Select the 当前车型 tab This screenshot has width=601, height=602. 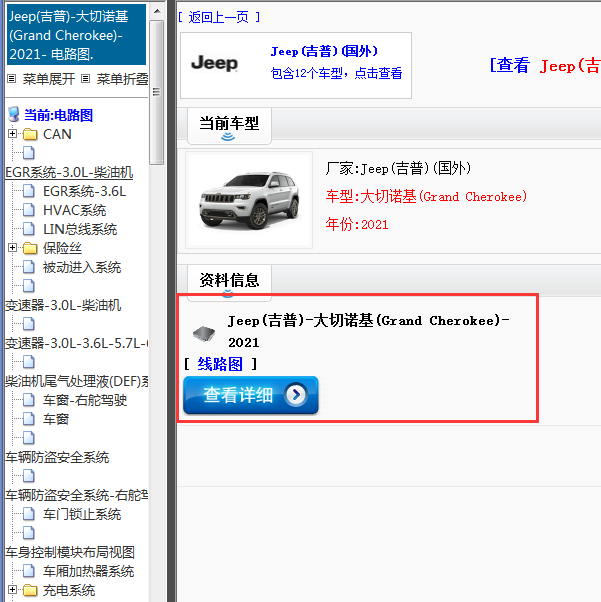click(229, 126)
